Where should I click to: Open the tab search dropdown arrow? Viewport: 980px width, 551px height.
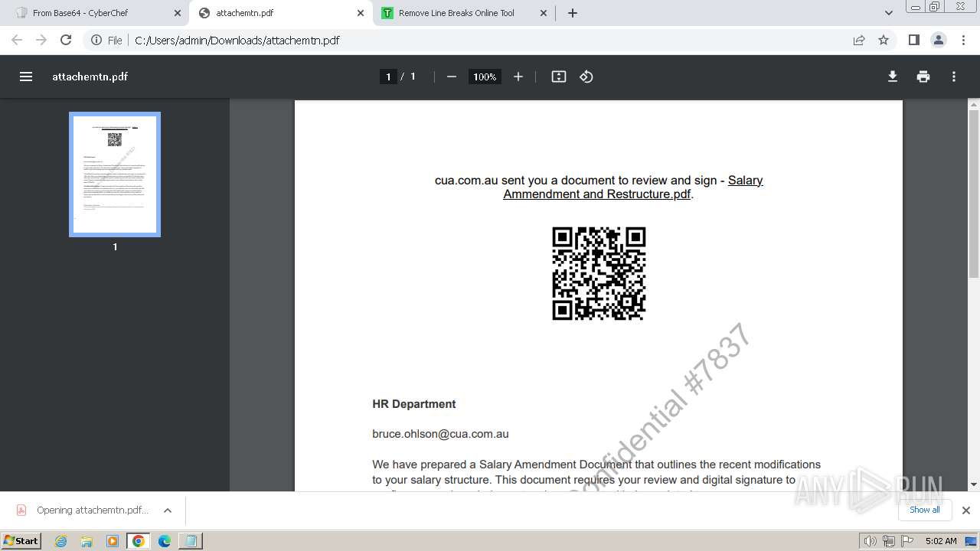click(x=889, y=13)
